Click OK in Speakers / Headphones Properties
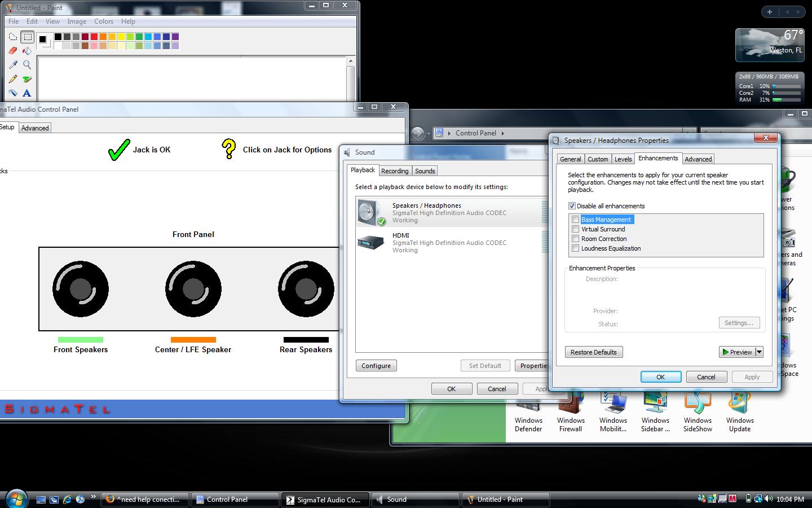 coord(661,377)
